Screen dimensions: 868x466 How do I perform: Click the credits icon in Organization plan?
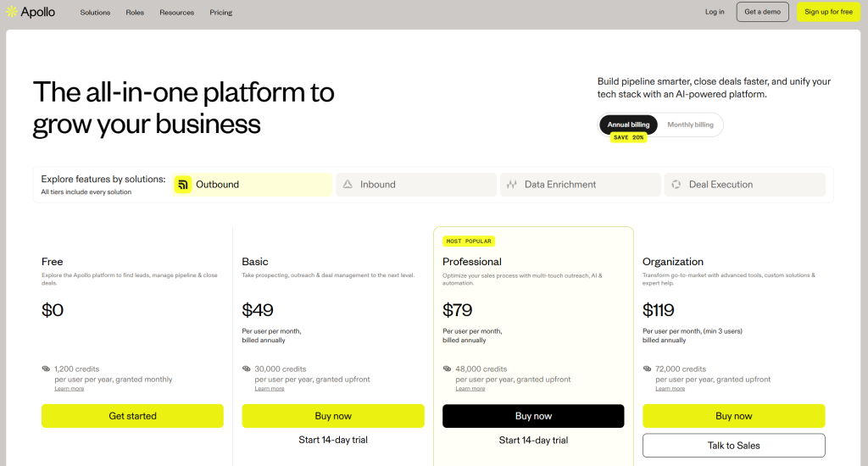point(648,369)
